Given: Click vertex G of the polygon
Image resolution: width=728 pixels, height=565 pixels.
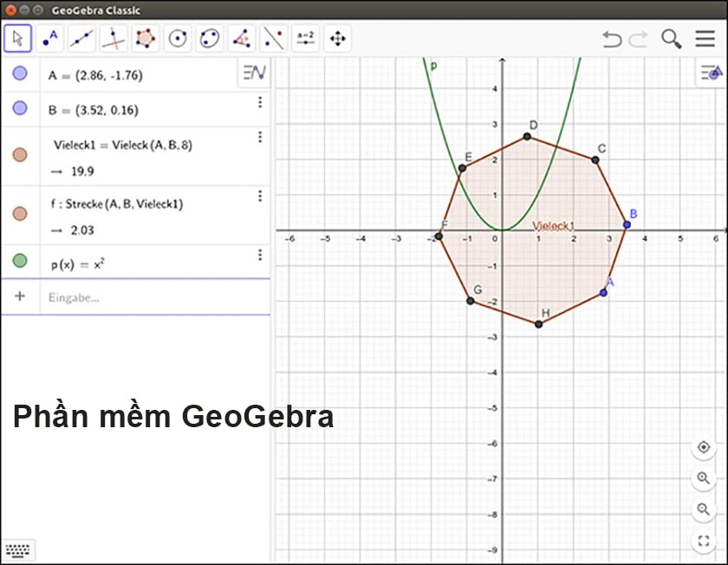Looking at the screenshot, I should pyautogui.click(x=471, y=301).
